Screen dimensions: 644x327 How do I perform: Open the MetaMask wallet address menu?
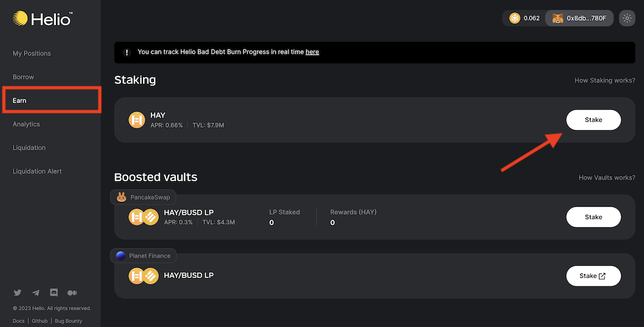coord(579,18)
